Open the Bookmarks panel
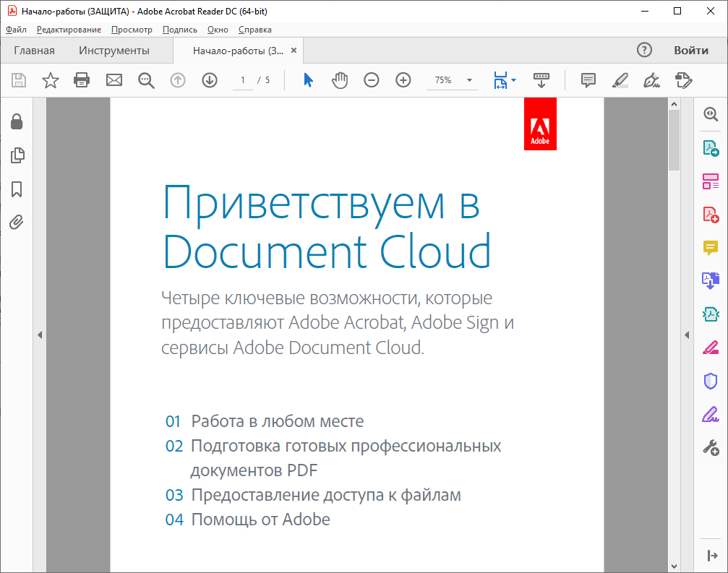The width and height of the screenshot is (728, 573). (17, 189)
